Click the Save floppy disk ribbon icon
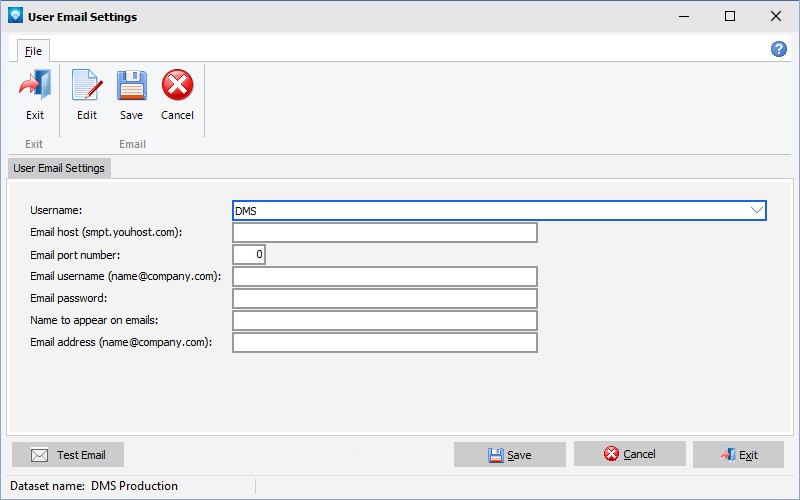 pos(132,87)
